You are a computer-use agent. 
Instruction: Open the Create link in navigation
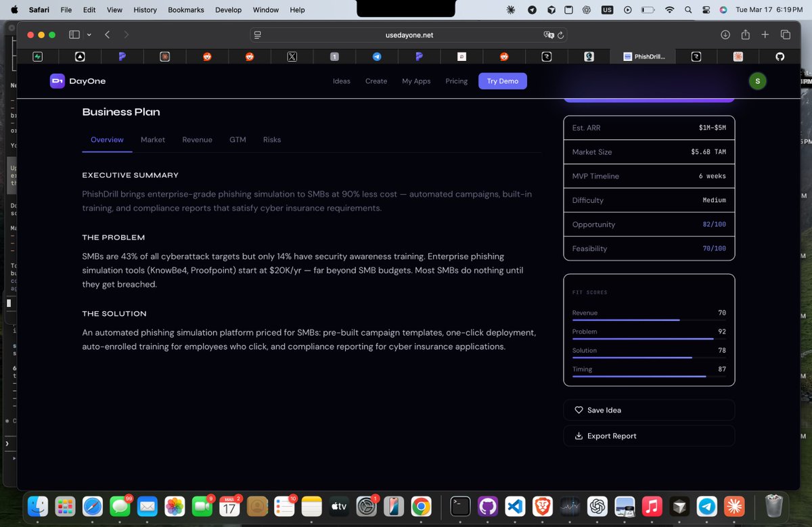click(376, 81)
